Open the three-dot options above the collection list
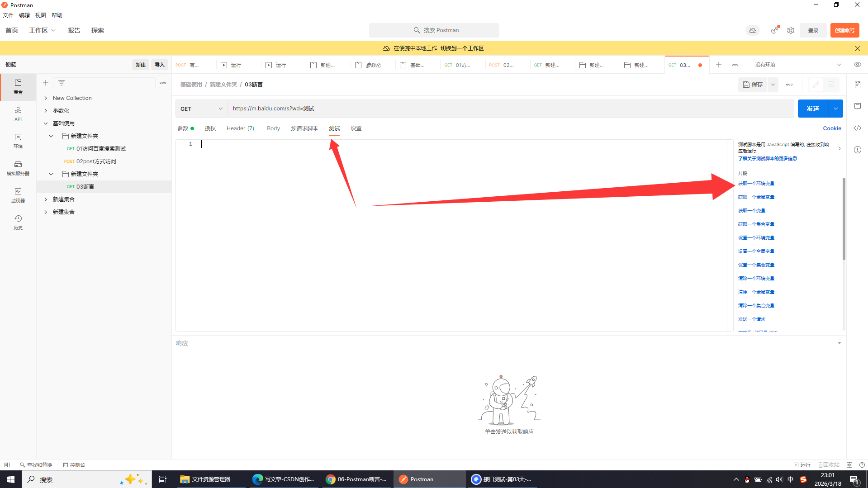This screenshot has height=488, width=868. pyautogui.click(x=163, y=83)
